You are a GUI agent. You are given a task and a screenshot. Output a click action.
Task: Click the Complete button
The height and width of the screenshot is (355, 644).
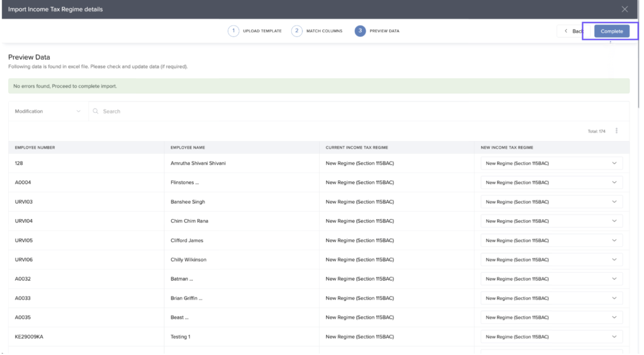611,31
